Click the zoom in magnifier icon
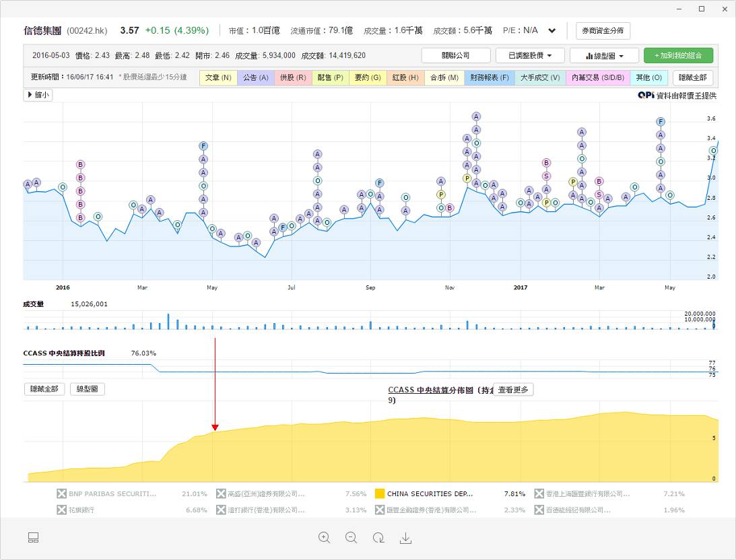The height and width of the screenshot is (560, 736). (x=325, y=537)
